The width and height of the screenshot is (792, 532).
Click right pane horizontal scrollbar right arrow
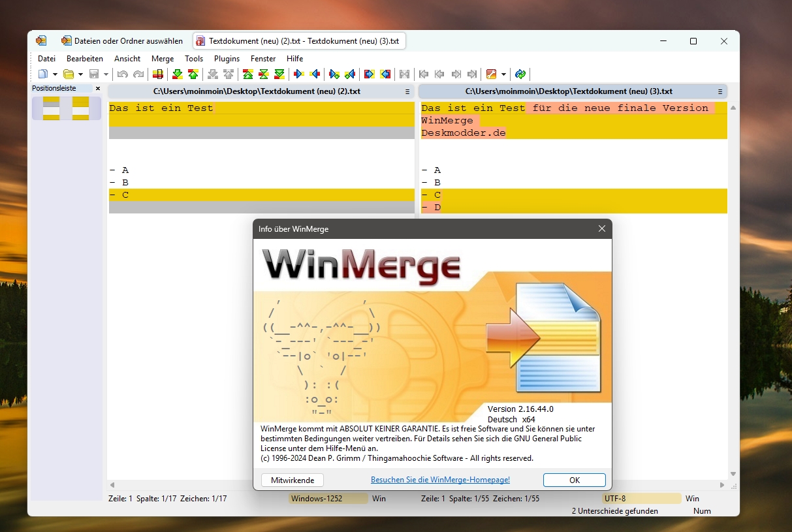(722, 485)
